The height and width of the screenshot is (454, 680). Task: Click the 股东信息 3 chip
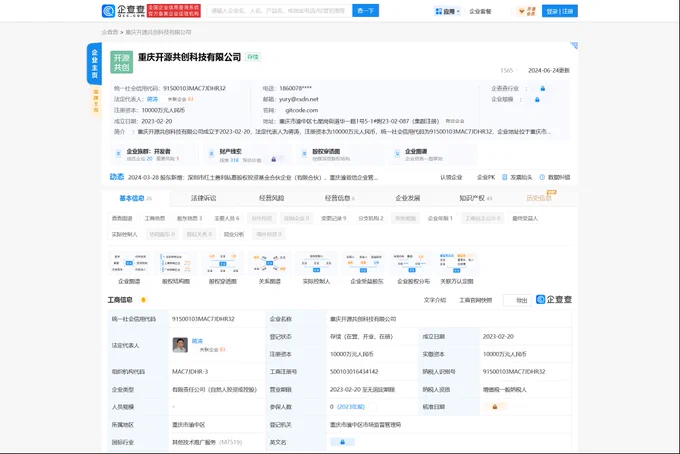click(x=190, y=219)
